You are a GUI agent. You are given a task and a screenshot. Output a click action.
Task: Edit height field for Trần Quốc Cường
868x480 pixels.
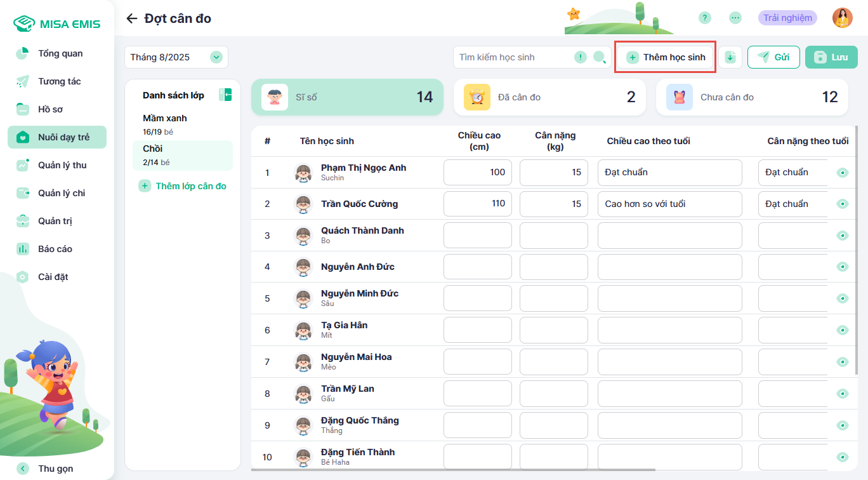[478, 204]
